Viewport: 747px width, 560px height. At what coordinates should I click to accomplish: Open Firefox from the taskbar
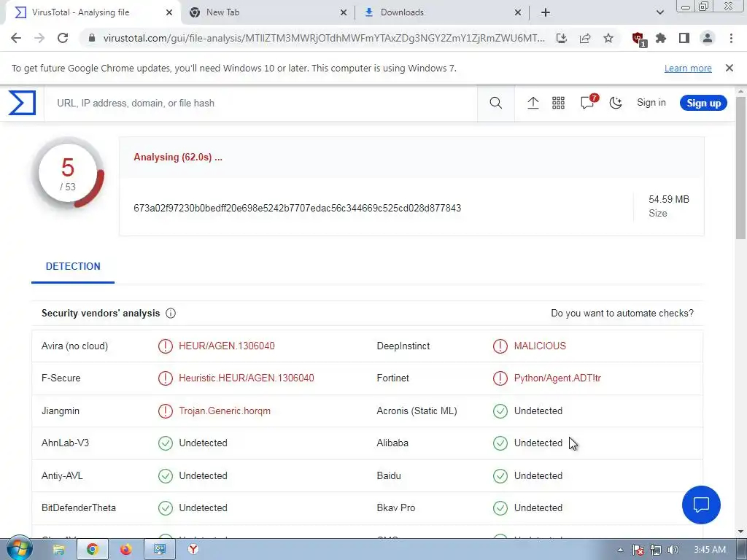[x=125, y=550]
